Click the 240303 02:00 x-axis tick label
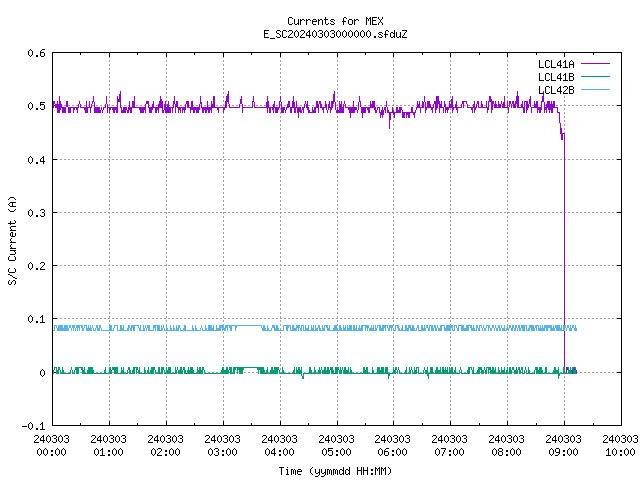 tap(165, 446)
